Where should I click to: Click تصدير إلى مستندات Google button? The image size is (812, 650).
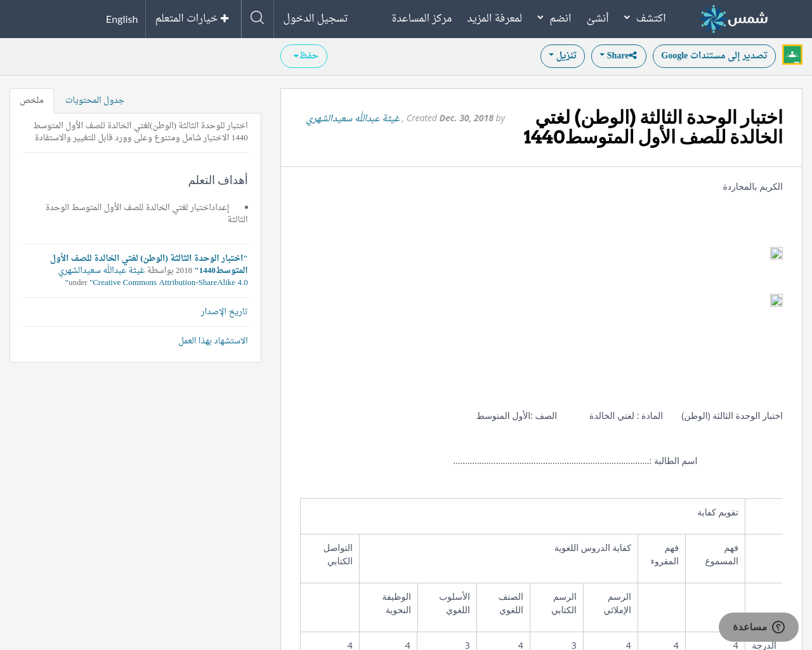714,56
